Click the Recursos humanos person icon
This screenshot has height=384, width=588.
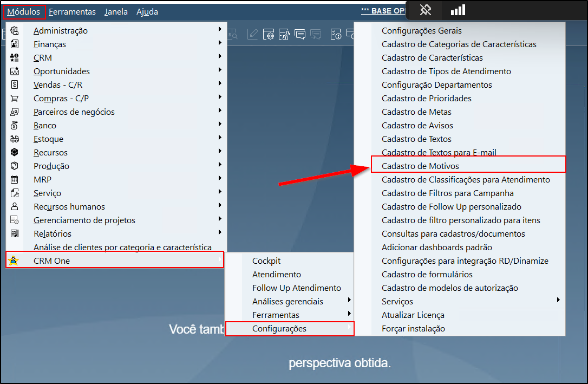pos(15,206)
